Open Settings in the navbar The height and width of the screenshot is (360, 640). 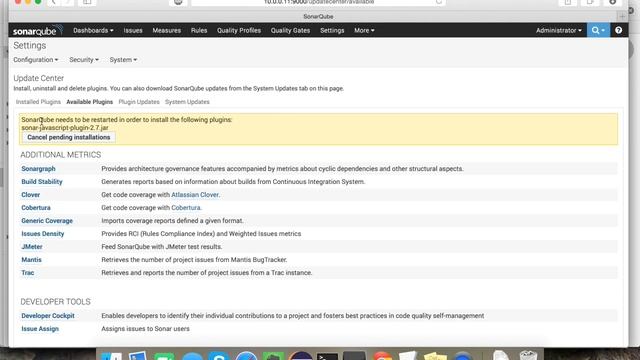pos(332,30)
